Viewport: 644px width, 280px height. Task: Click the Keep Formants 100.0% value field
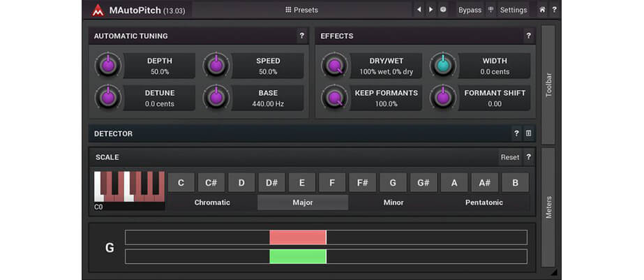[386, 98]
